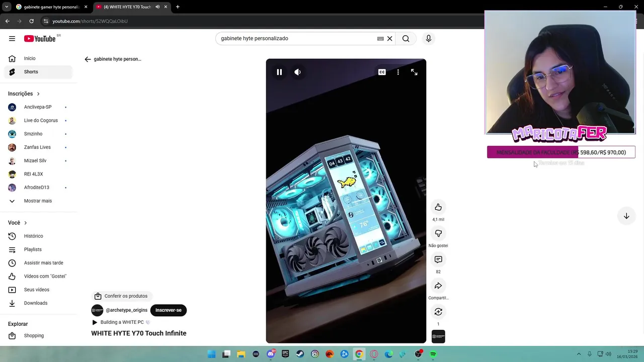View site information icon in address bar
This screenshot has height=362, width=644.
tap(46, 21)
